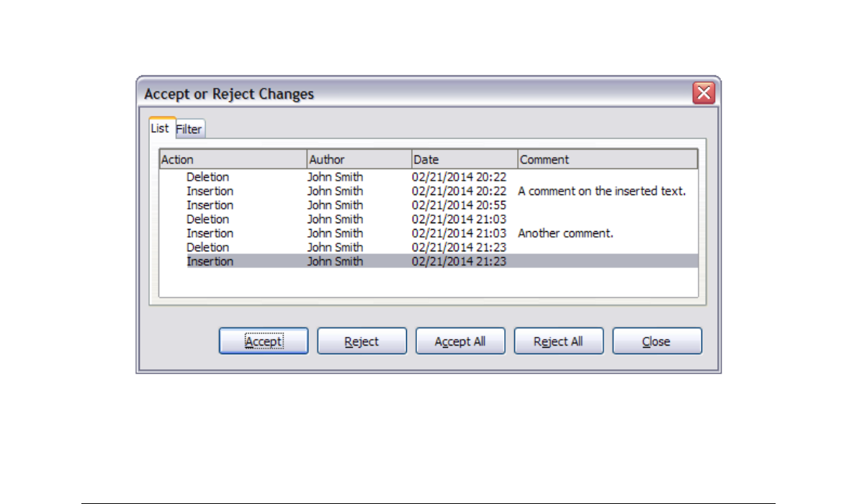The width and height of the screenshot is (857, 504).
Task: Click the Accept button
Action: (264, 341)
